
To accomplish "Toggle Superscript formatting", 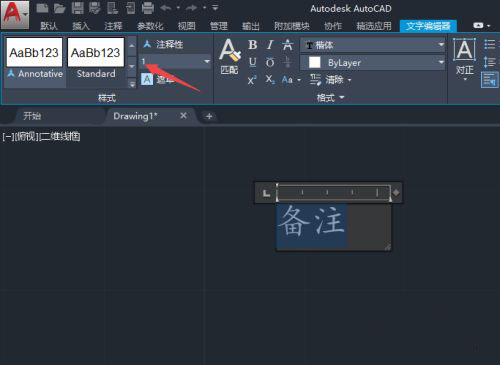I will (x=252, y=80).
